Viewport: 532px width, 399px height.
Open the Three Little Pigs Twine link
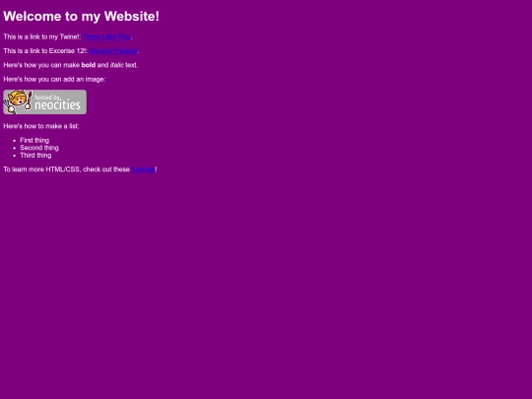[106, 36]
